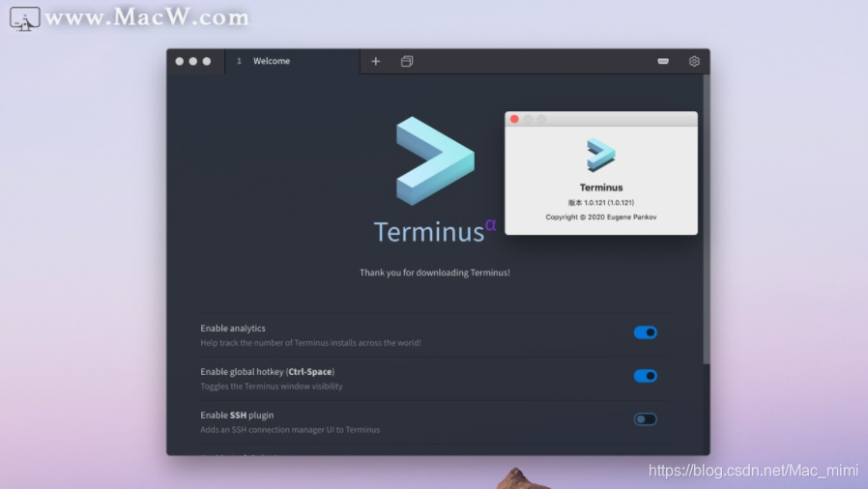The width and height of the screenshot is (868, 489).
Task: Click the "Enable global hotkey (Ctrl-Space)" label
Action: pos(268,372)
